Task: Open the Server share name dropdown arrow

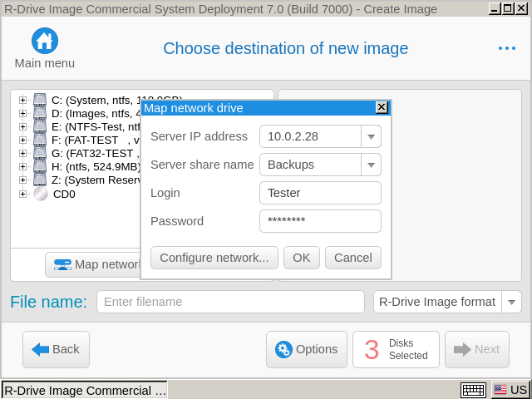Action: [371, 165]
